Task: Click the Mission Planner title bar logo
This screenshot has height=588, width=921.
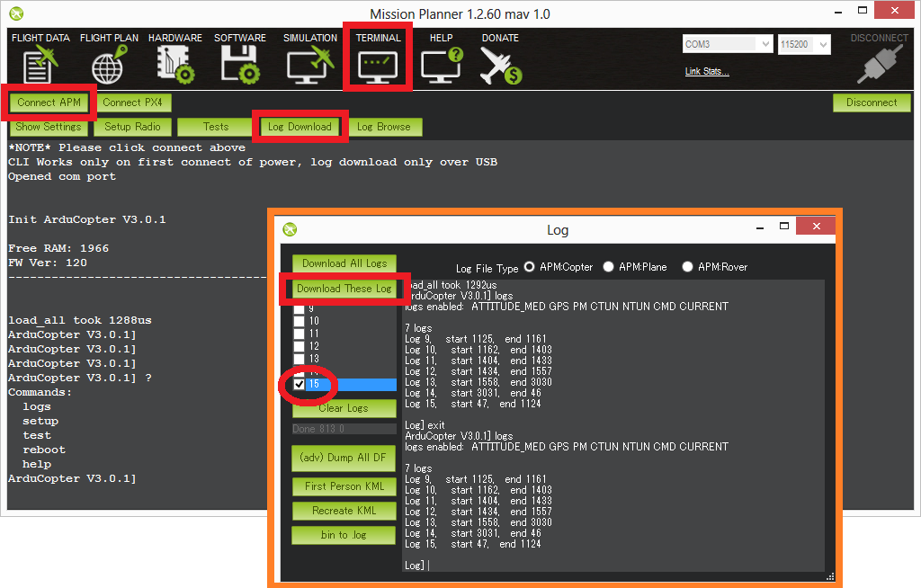Action: pos(16,13)
